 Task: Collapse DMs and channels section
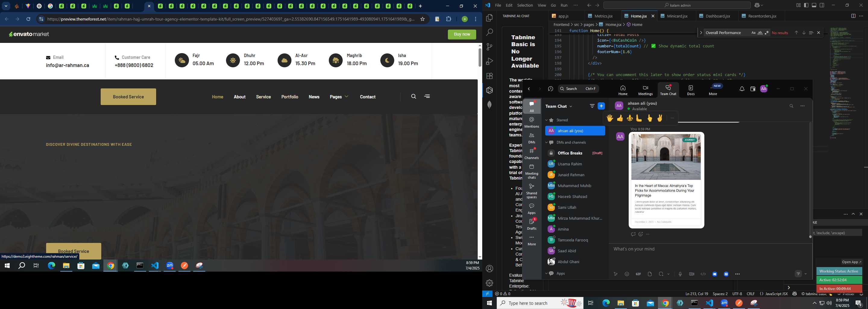[546, 142]
